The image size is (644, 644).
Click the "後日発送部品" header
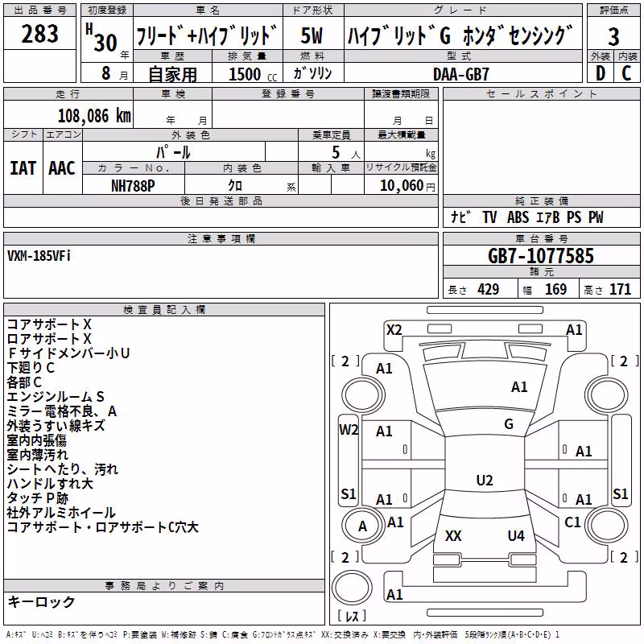[221, 200]
